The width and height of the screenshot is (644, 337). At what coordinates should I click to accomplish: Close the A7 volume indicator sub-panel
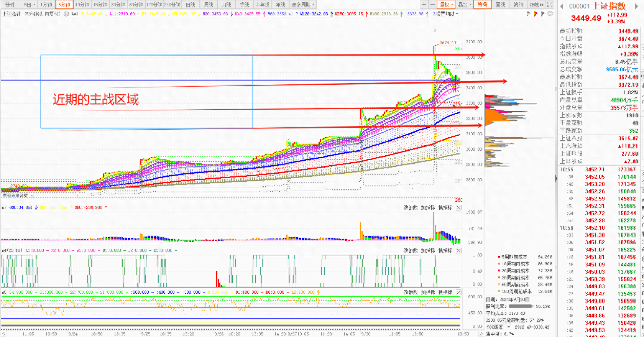[x=458, y=207]
